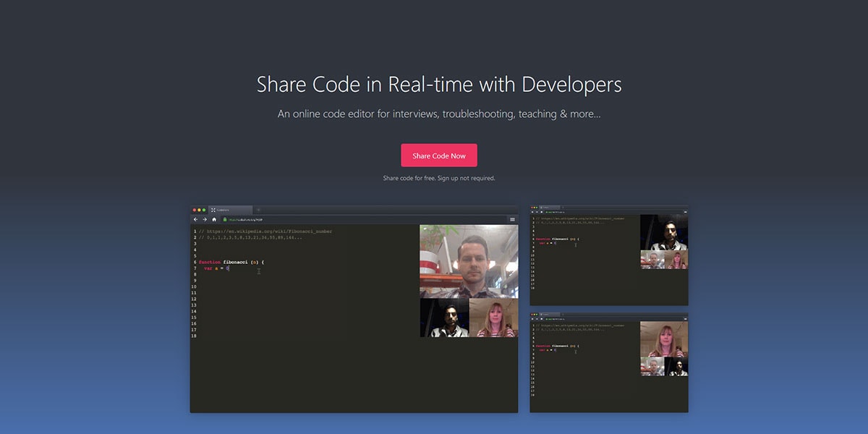Viewport: 868px width, 434px height.
Task: Click the tab favicon in the large browser window
Action: pyautogui.click(x=213, y=210)
